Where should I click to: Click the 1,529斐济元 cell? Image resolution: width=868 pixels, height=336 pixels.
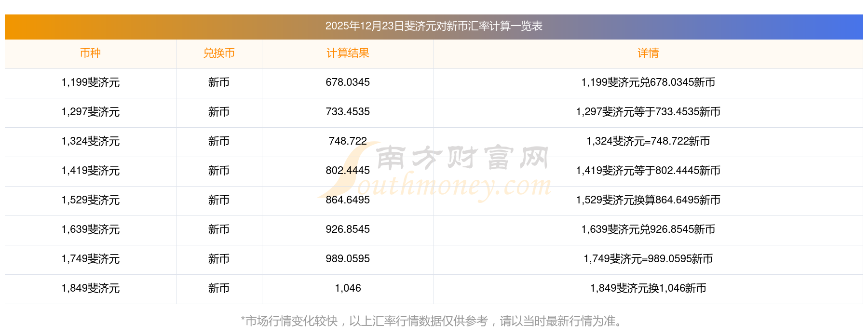[90, 200]
